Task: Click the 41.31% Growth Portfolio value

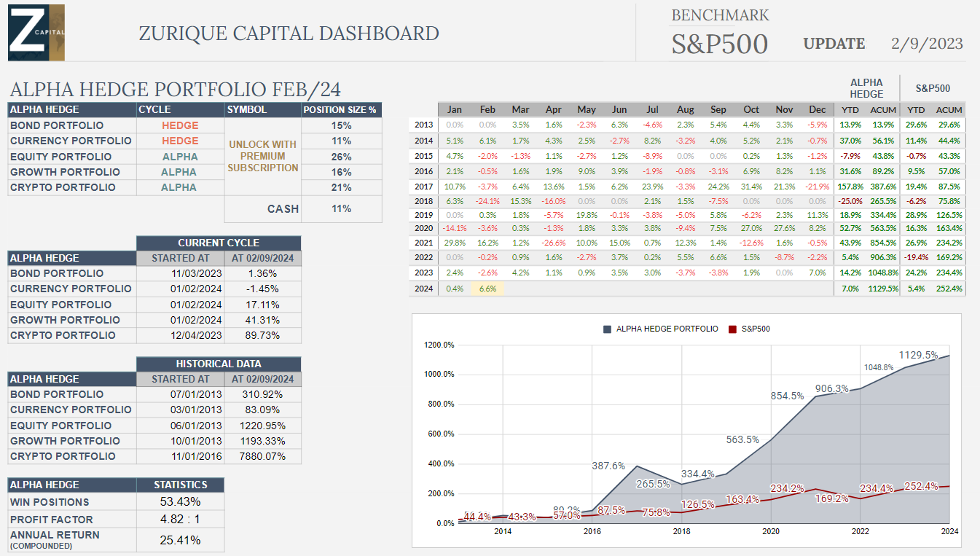Action: [262, 320]
